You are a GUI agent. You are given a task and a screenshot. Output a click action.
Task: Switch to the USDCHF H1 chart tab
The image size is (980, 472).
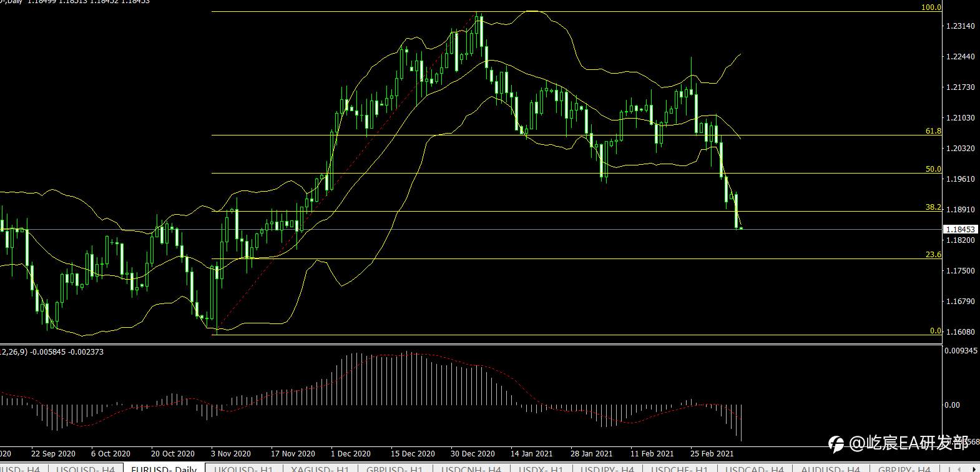pos(680,468)
